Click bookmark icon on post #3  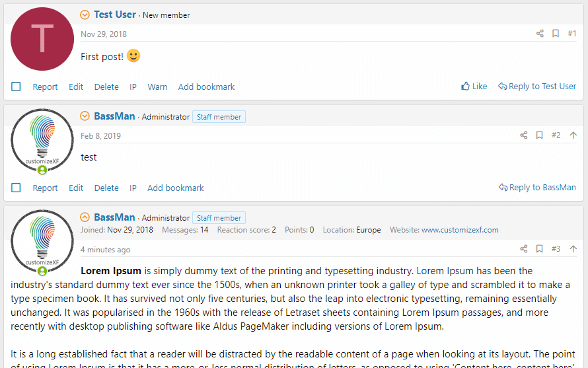point(539,249)
